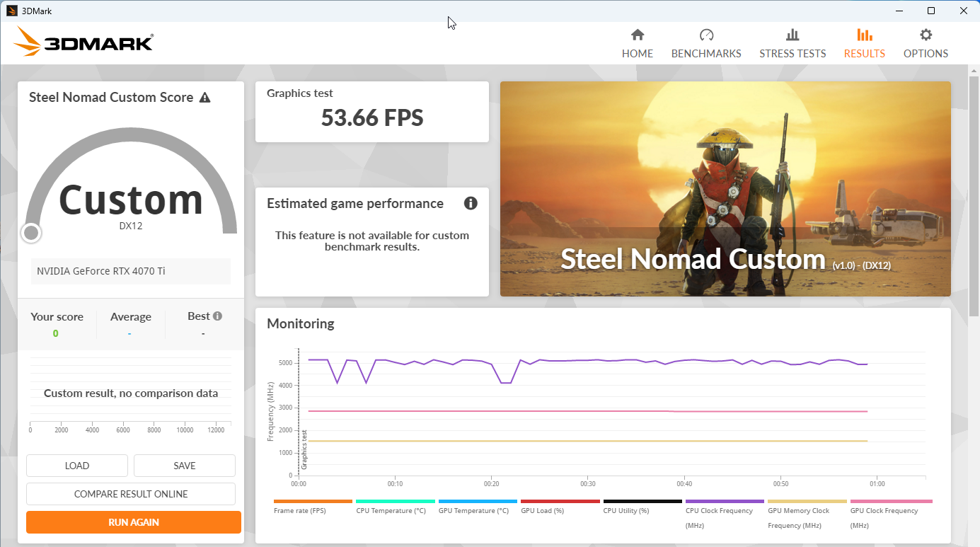Click the warning triangle beside Steel Nomad Custom Score
This screenshot has width=980, height=547.
coord(204,98)
